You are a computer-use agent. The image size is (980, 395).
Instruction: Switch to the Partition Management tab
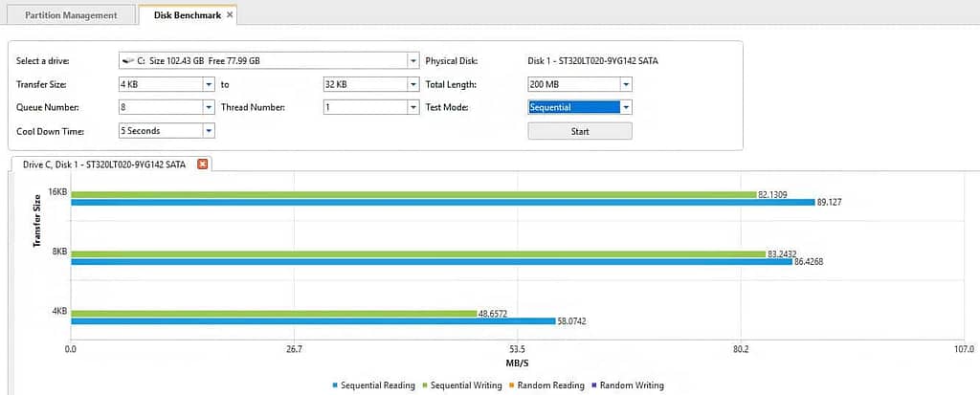tap(71, 15)
